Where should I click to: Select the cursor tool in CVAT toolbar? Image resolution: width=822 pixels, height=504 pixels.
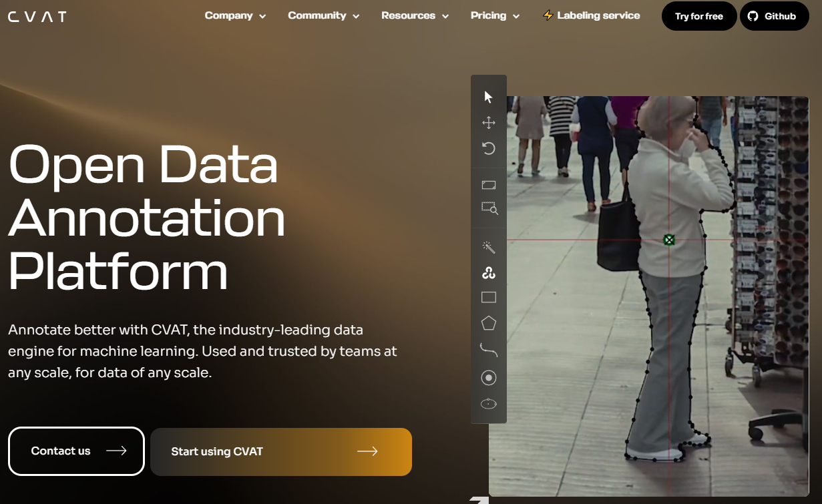point(488,97)
